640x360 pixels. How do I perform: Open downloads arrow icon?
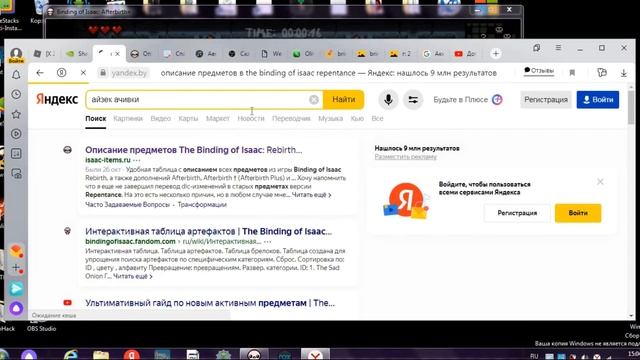coord(624,73)
